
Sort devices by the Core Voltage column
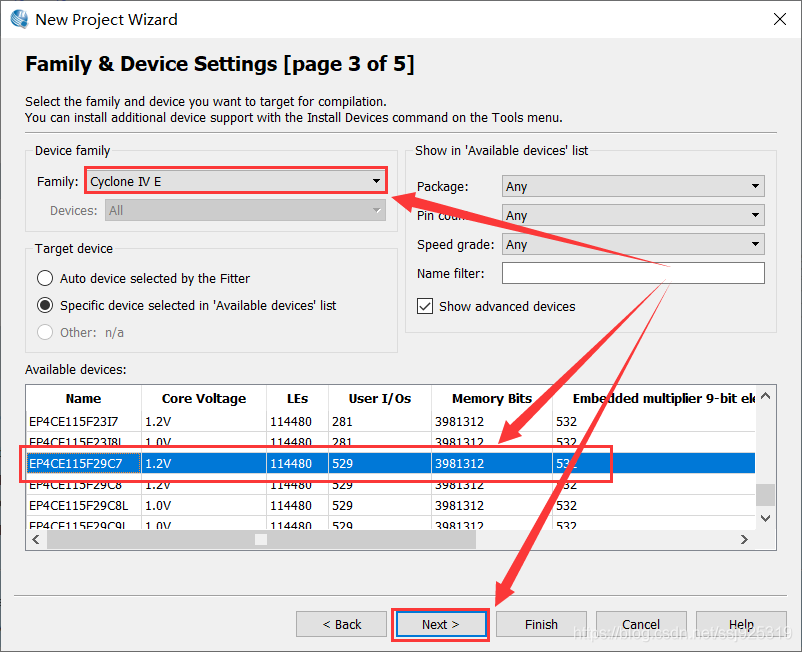(204, 398)
